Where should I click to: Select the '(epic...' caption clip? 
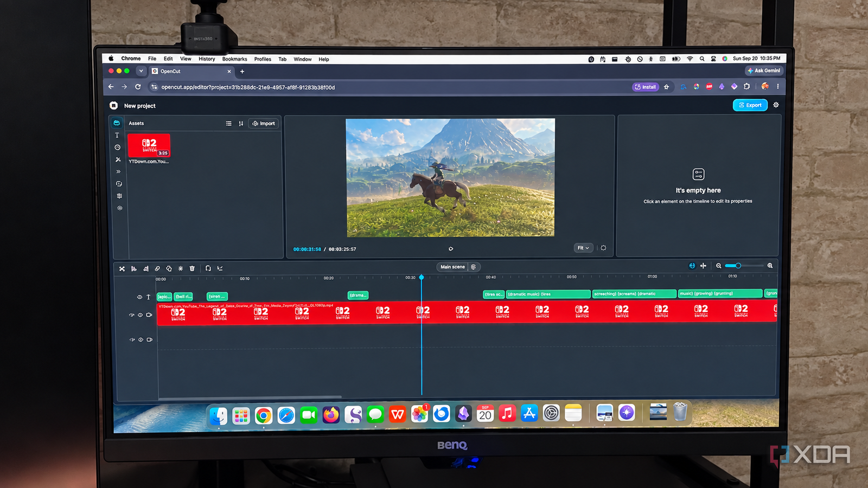(x=164, y=297)
